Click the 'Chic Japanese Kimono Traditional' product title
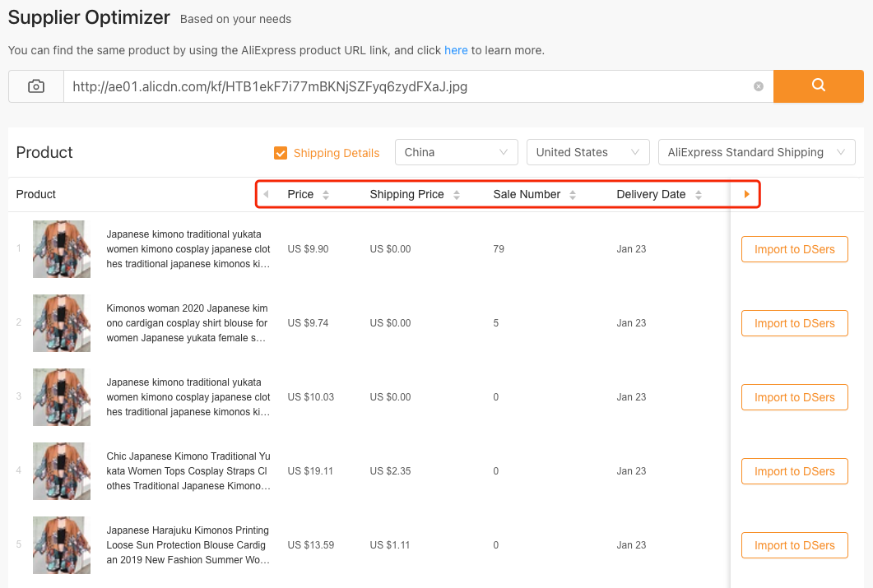Image resolution: width=873 pixels, height=588 pixels. [x=188, y=471]
